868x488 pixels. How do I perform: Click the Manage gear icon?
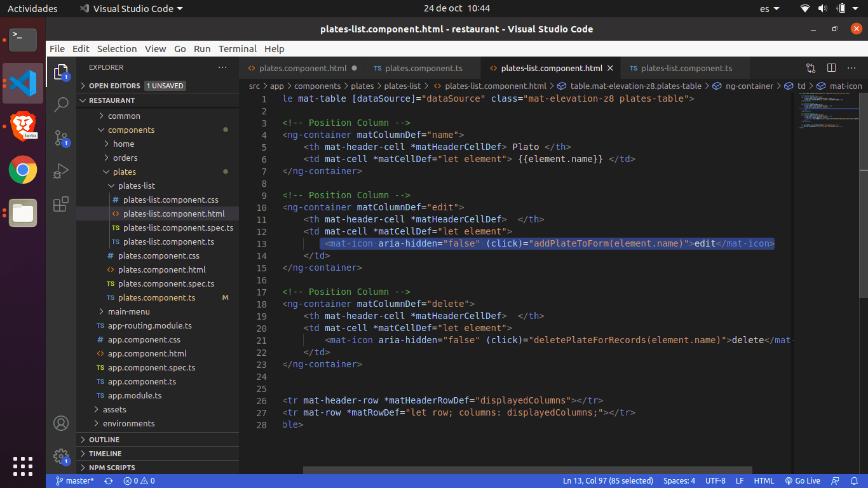[x=61, y=456]
